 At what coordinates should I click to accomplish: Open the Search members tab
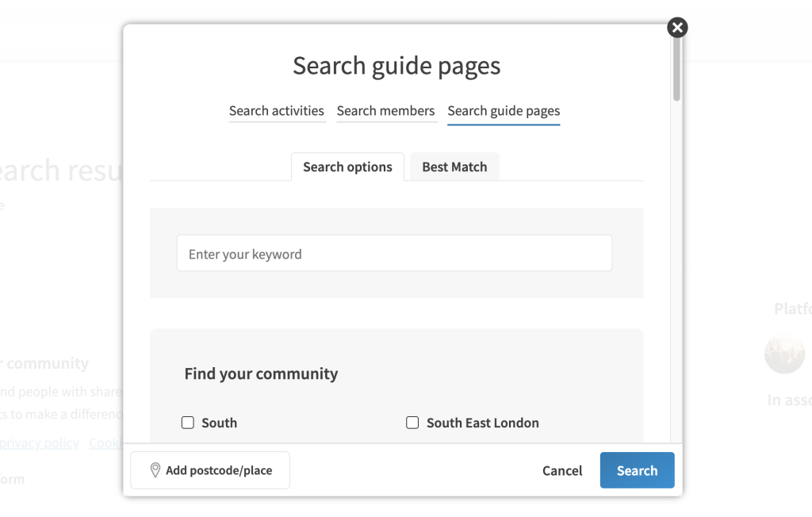pos(385,111)
